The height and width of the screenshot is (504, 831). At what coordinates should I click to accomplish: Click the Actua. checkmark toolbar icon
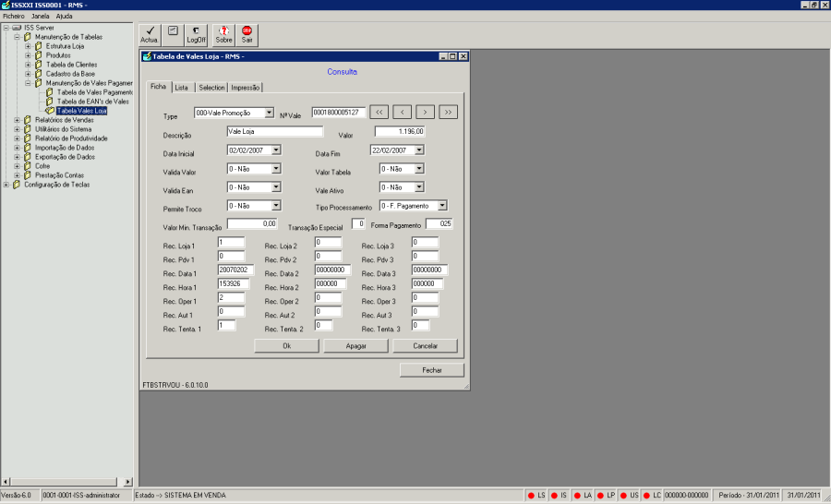coord(150,34)
